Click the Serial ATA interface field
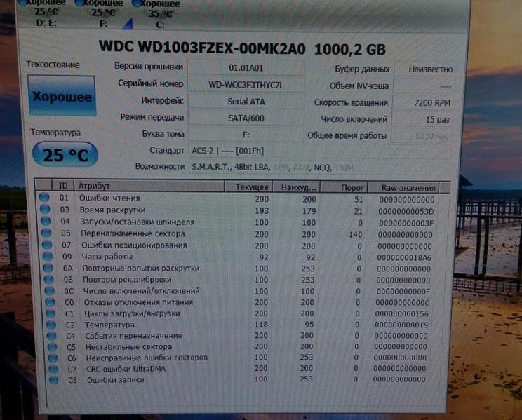This screenshot has height=420, width=522. (246, 102)
